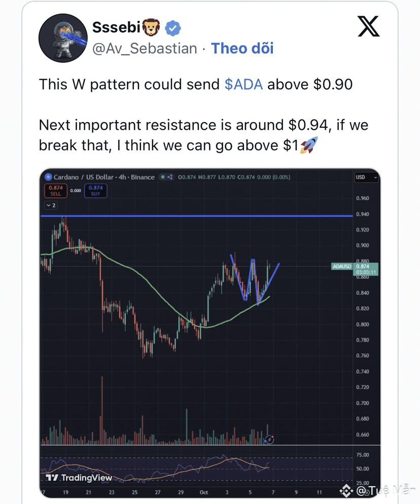Click the TradingView logo on chart
This screenshot has height=504, width=420.
(x=79, y=478)
